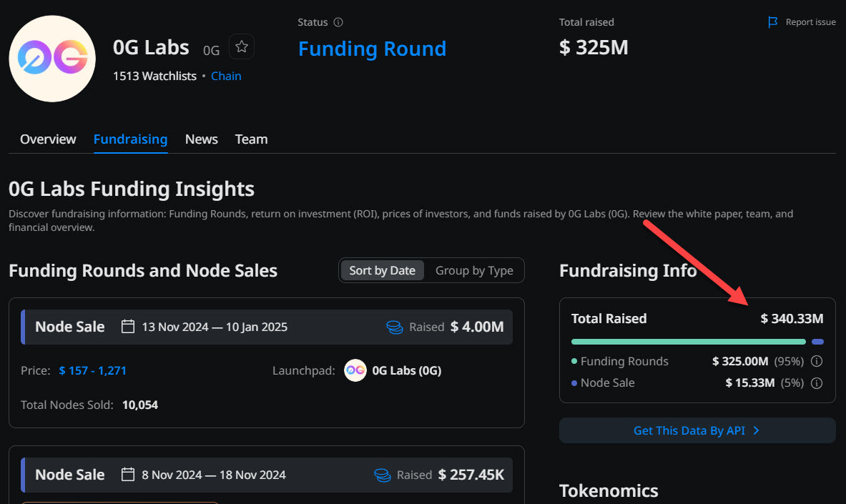Click the Total Raised progress bar
This screenshot has width=846, height=504.
click(697, 342)
